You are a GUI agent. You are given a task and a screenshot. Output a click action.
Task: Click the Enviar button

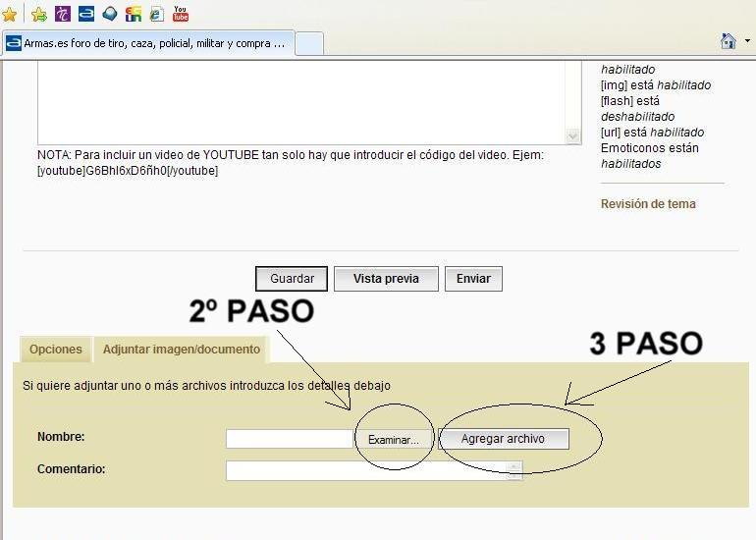click(x=473, y=279)
